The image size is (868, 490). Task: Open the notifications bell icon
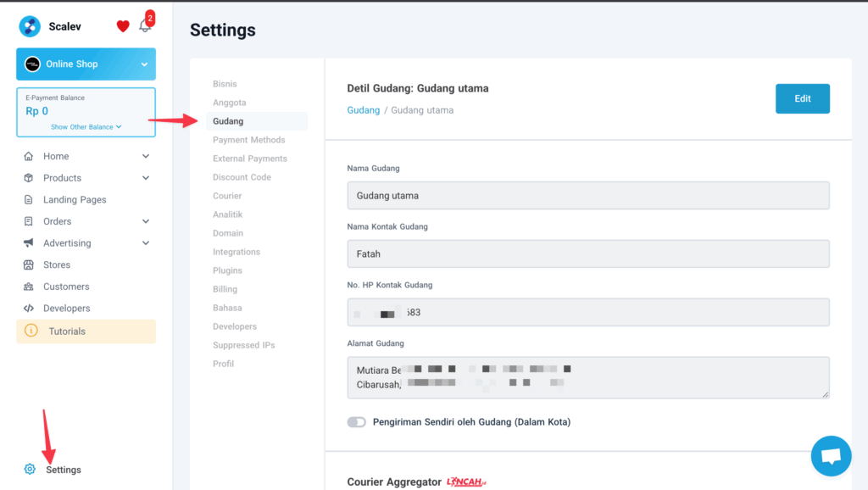(x=145, y=26)
